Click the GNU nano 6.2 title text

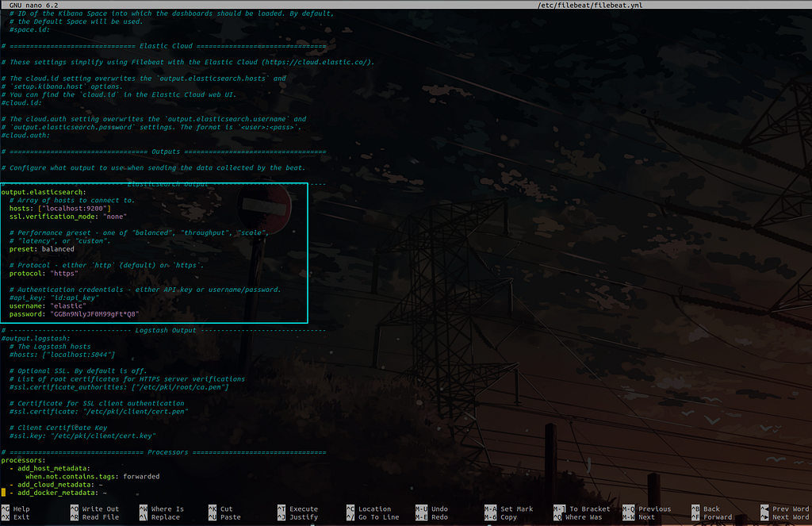tap(33, 5)
